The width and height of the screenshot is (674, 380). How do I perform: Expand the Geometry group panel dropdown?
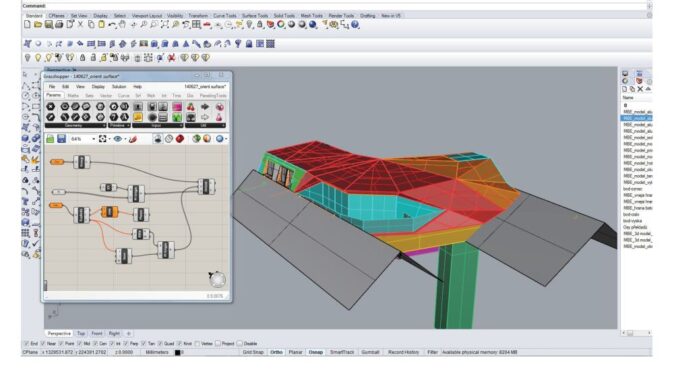pos(104,126)
